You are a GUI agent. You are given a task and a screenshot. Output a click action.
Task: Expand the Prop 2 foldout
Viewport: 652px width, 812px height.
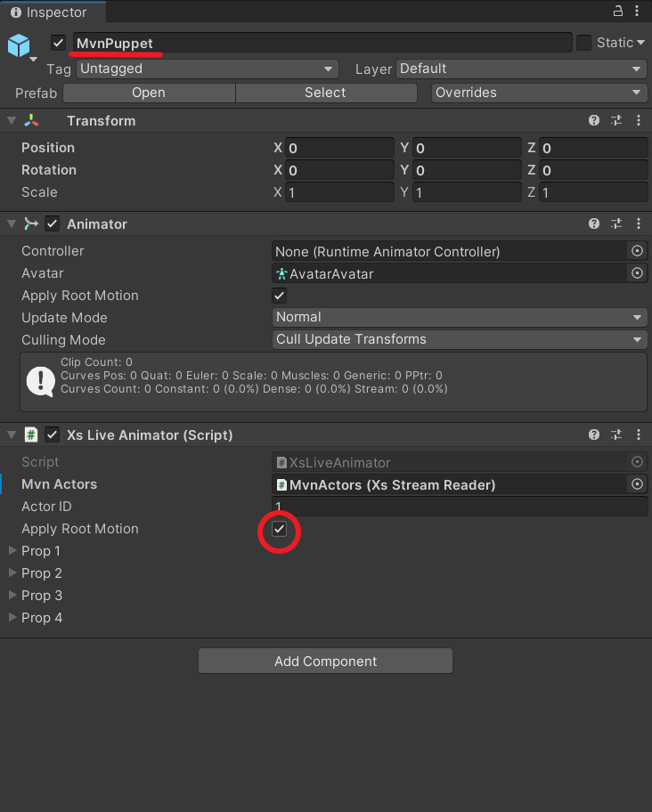tap(13, 572)
